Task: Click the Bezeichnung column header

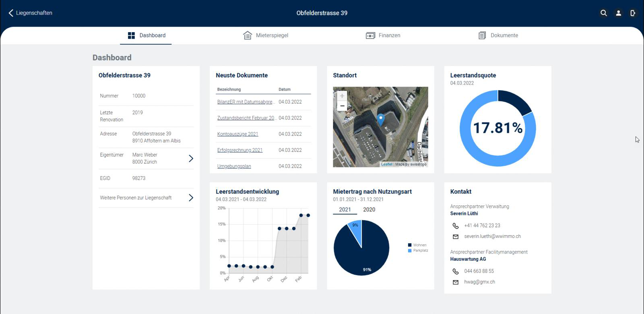Action: [229, 89]
